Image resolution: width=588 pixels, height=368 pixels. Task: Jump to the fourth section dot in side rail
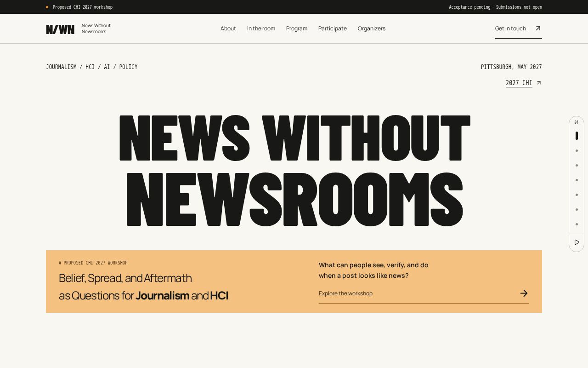pos(577,180)
